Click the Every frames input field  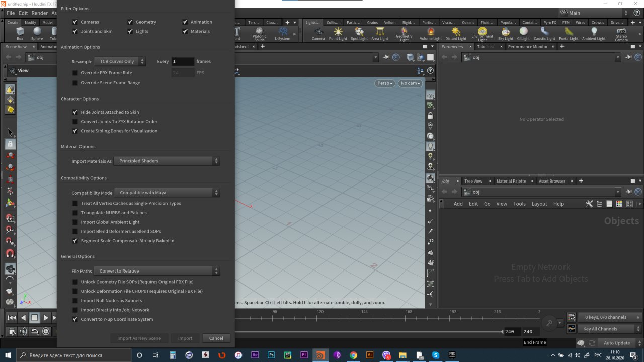[x=183, y=61]
